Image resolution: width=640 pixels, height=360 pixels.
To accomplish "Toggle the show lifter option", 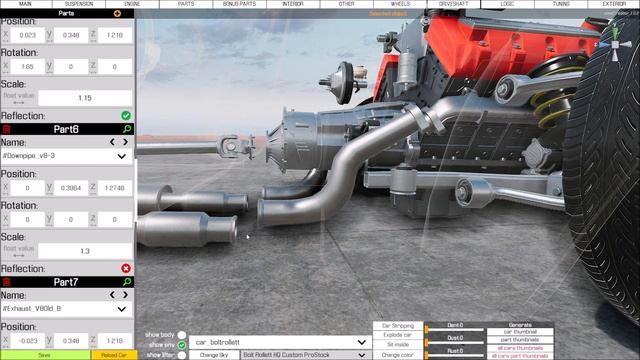I will pyautogui.click(x=182, y=355).
